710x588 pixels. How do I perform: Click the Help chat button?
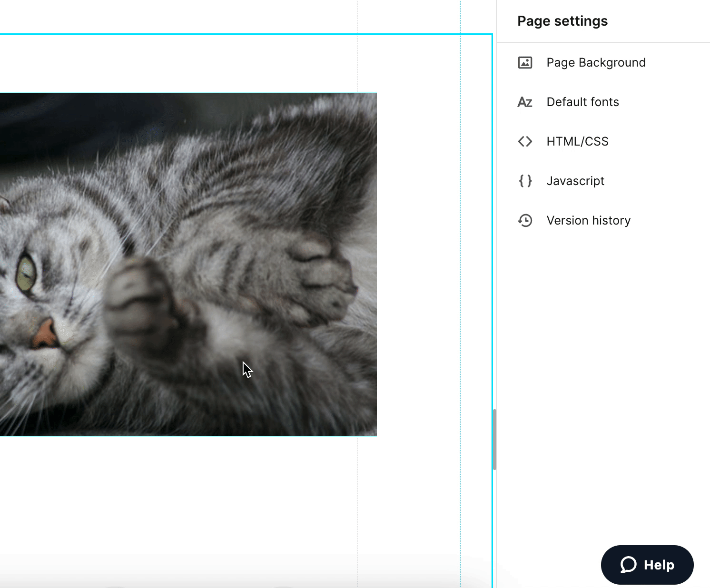[x=647, y=565]
